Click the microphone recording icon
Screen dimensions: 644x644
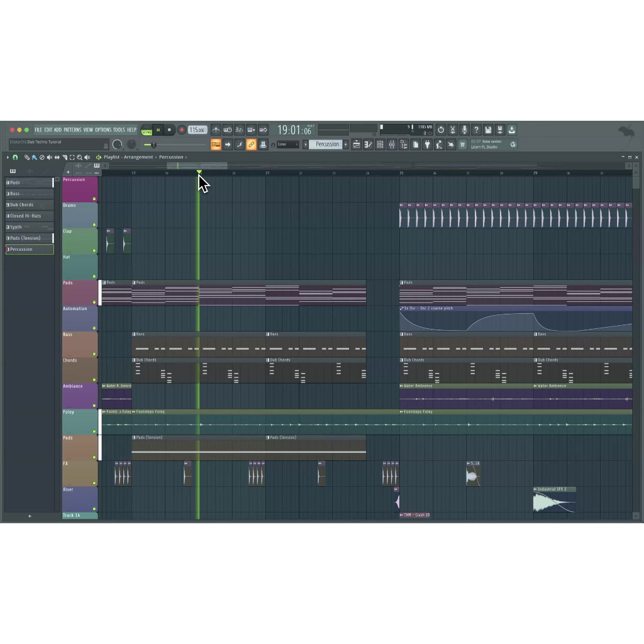click(x=464, y=130)
